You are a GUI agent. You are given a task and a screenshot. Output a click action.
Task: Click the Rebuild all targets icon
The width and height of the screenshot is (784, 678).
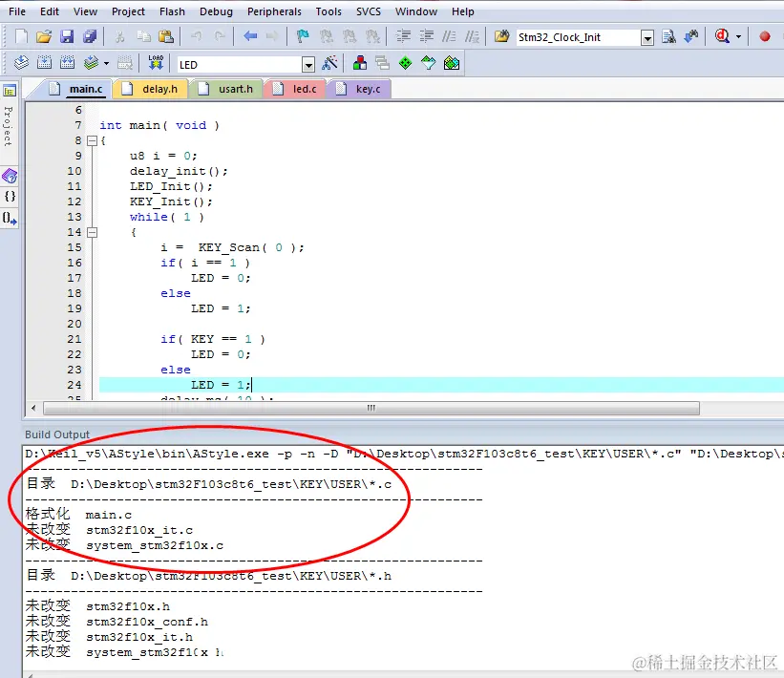67,63
